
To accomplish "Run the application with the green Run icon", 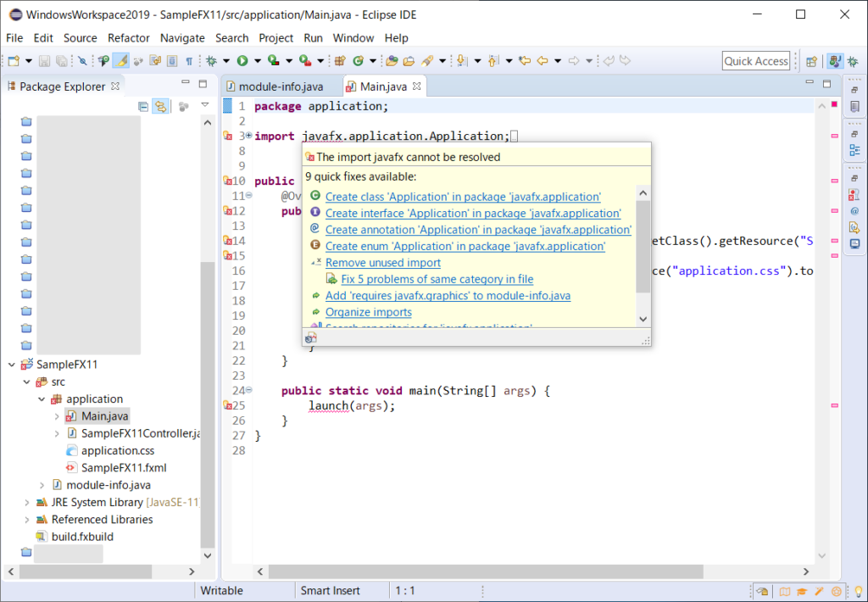I will 242,60.
